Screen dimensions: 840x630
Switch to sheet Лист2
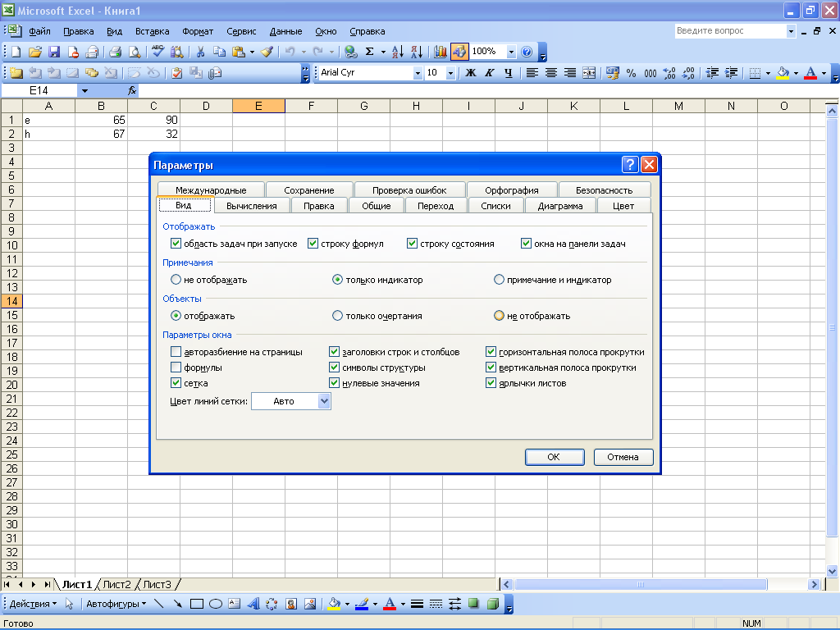point(116,584)
